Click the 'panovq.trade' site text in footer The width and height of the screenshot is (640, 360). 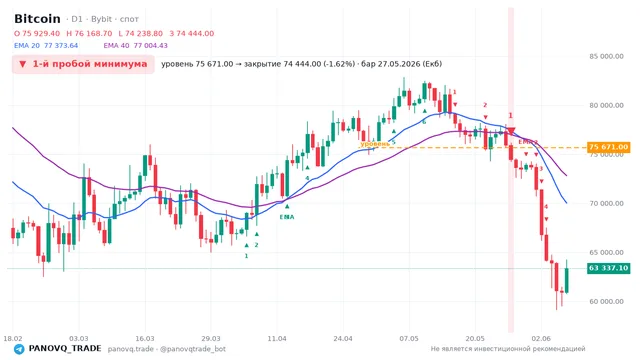pyautogui.click(x=131, y=349)
